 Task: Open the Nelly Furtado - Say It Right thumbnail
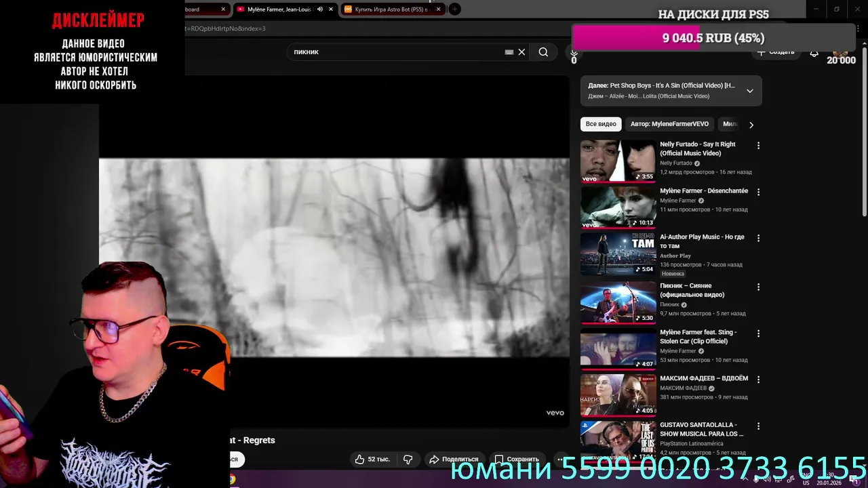618,161
